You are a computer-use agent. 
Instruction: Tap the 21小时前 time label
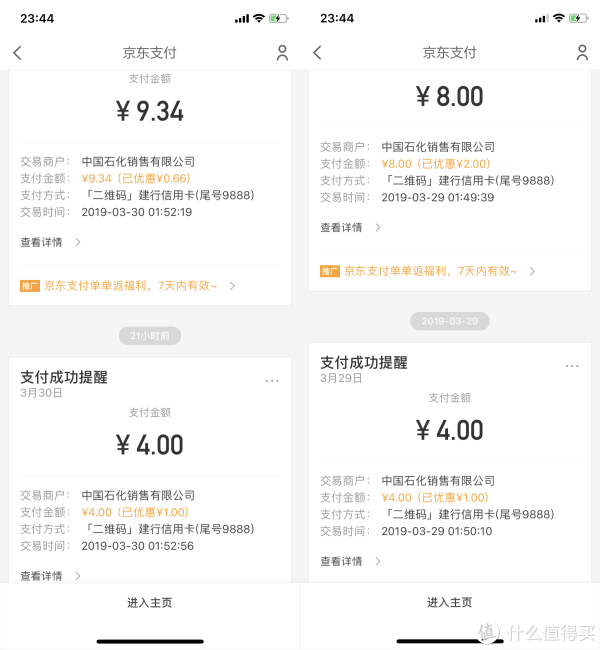[x=150, y=336]
